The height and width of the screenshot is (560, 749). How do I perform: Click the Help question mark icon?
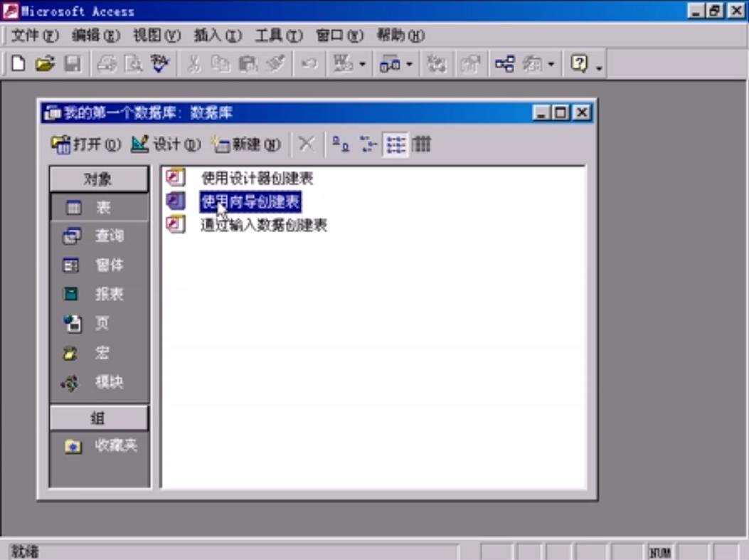tap(579, 63)
